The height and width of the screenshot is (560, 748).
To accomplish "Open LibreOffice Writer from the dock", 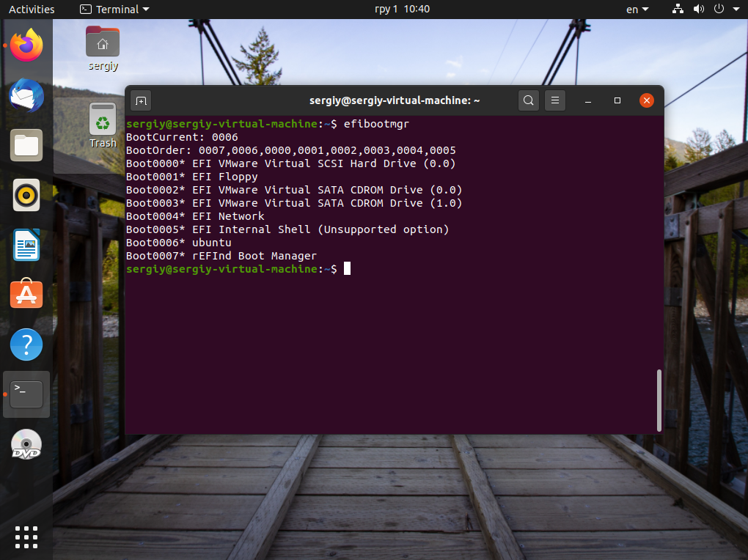I will tap(26, 245).
